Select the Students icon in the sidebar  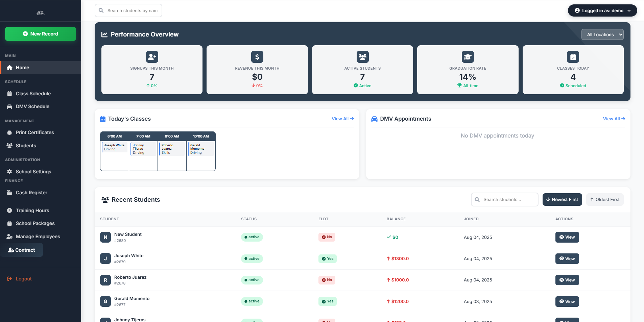pos(9,146)
